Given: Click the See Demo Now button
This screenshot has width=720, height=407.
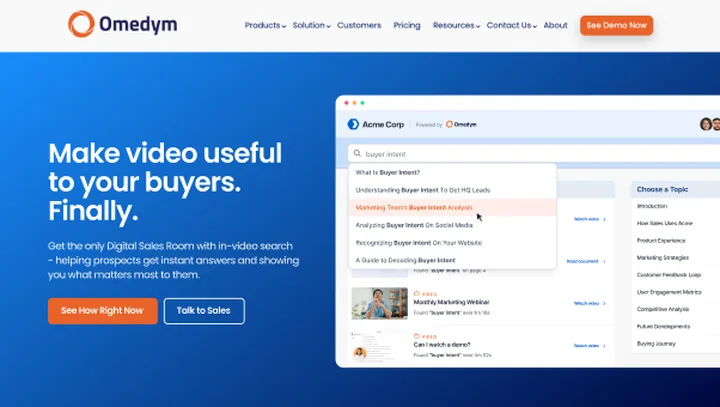Looking at the screenshot, I should 616,25.
